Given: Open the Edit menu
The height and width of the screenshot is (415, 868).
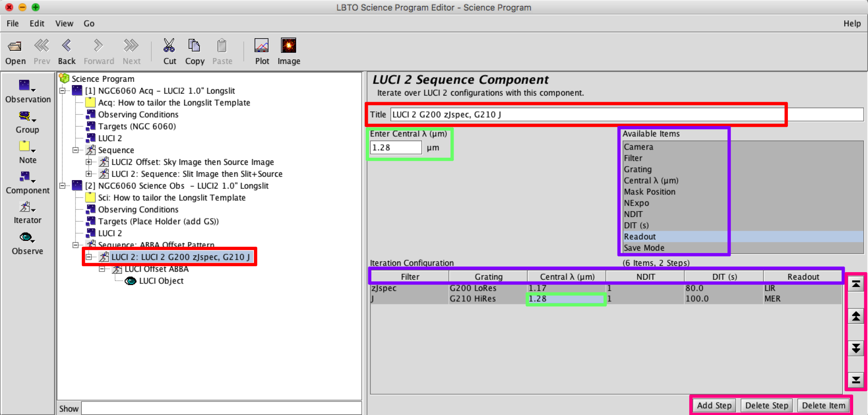Looking at the screenshot, I should click(x=37, y=23).
